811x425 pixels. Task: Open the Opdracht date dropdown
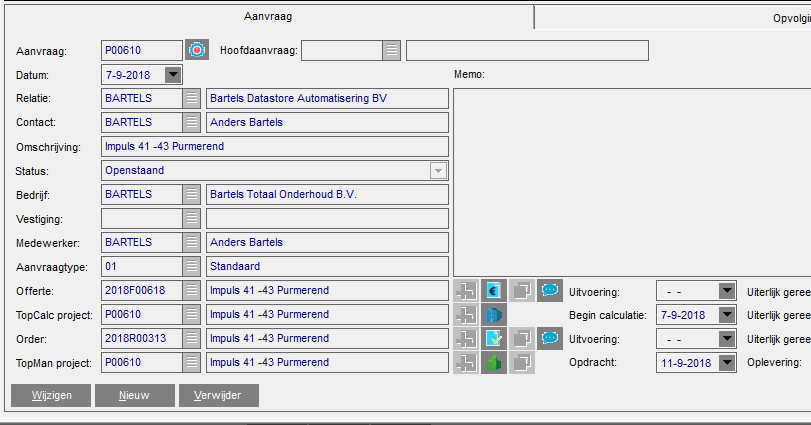(727, 362)
